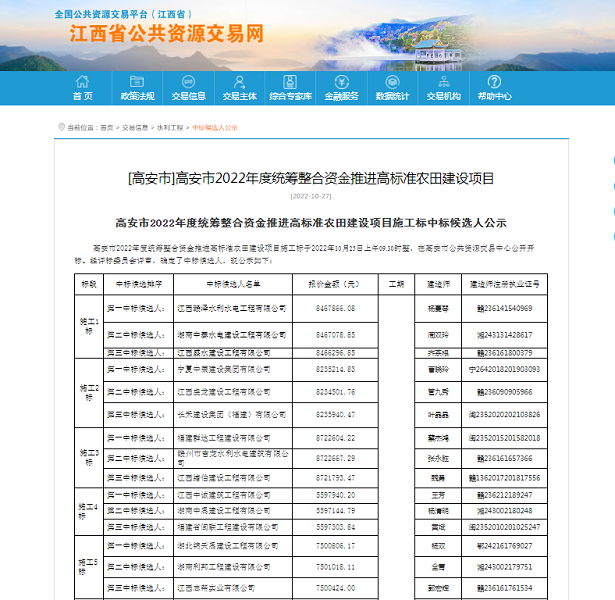This screenshot has width=615, height=600.
Task: Click the [高安市] article headline
Action: 312,178
